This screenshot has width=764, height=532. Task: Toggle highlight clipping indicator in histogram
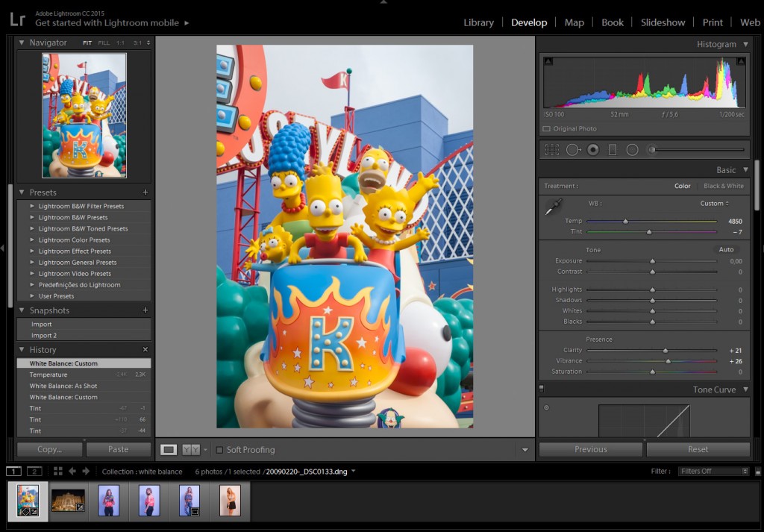click(x=741, y=61)
